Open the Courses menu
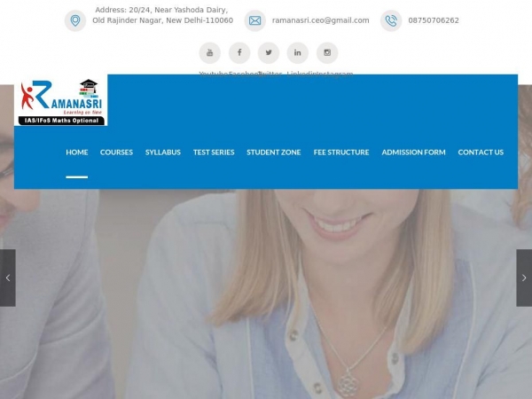This screenshot has height=399, width=532. pyautogui.click(x=116, y=153)
